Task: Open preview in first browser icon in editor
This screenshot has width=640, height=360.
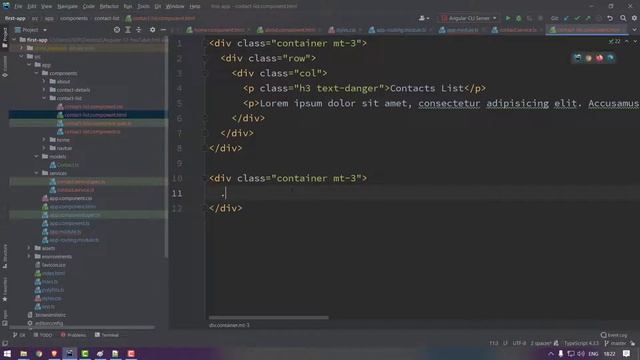Action: [578, 58]
